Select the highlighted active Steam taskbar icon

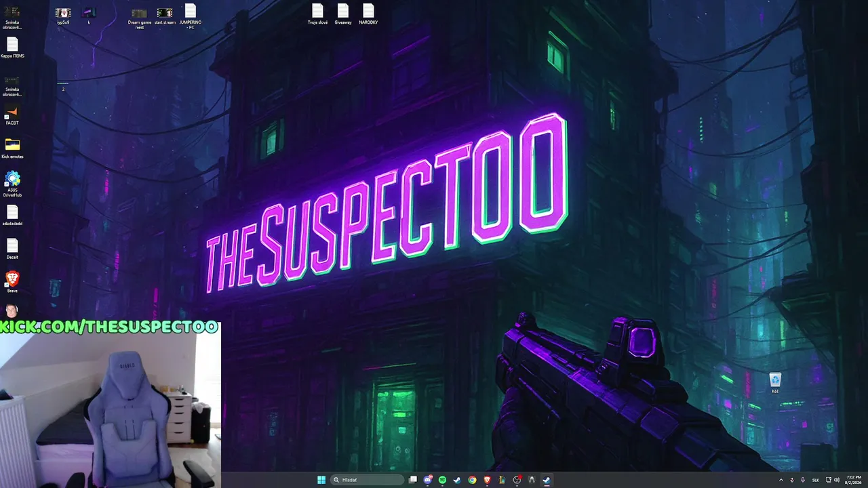547,480
